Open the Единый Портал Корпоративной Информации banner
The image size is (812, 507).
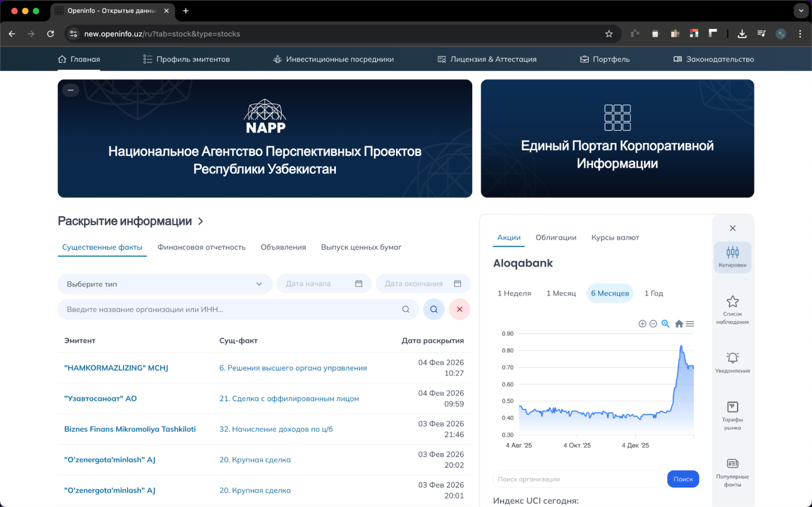click(618, 139)
